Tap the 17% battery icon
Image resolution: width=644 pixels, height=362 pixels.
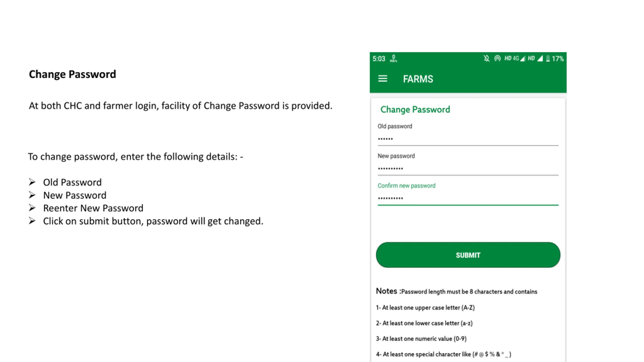pyautogui.click(x=555, y=59)
